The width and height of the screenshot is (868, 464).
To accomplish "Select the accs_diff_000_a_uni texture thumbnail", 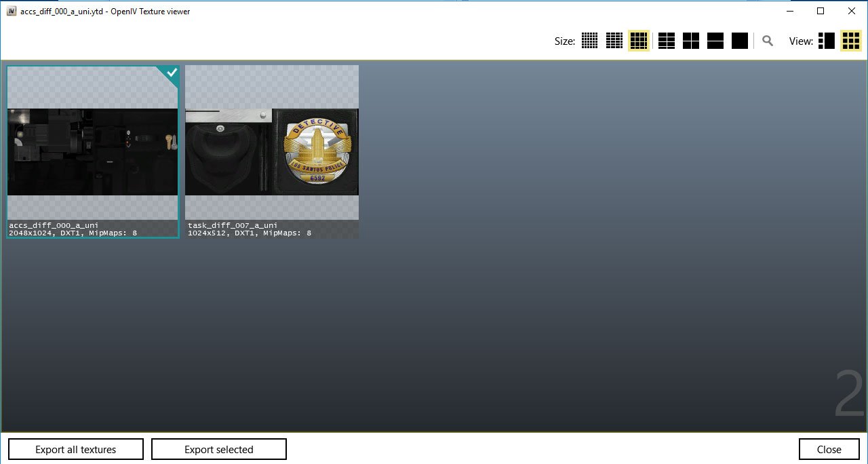I will coord(93,151).
